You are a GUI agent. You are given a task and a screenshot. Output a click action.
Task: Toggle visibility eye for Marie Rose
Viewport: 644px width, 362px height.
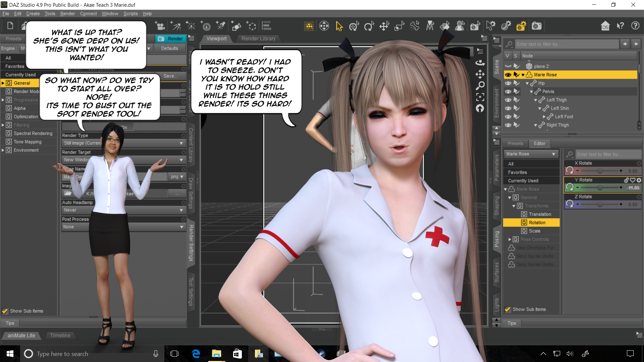[x=508, y=75]
